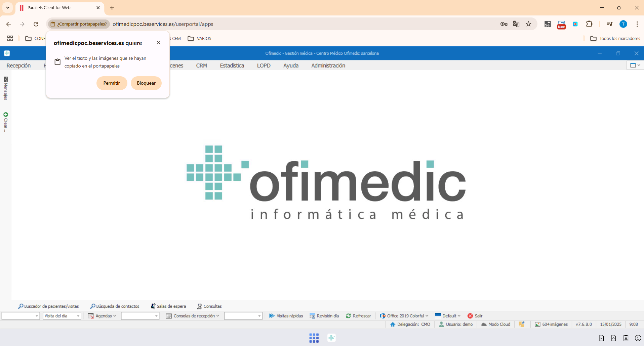Click the Refrescar refresh button

click(x=358, y=316)
